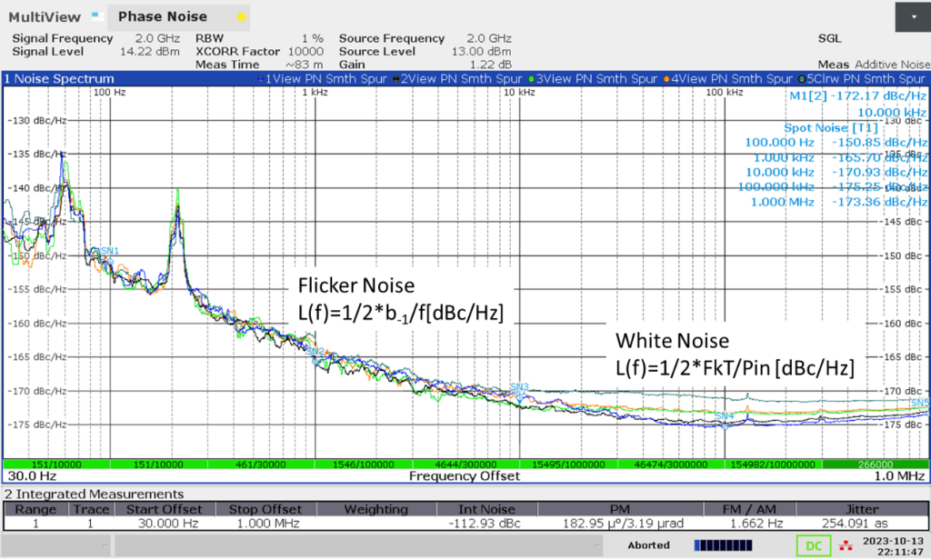The image size is (931, 560).
Task: Click the DC coupling indicator in status bar
Action: click(814, 545)
